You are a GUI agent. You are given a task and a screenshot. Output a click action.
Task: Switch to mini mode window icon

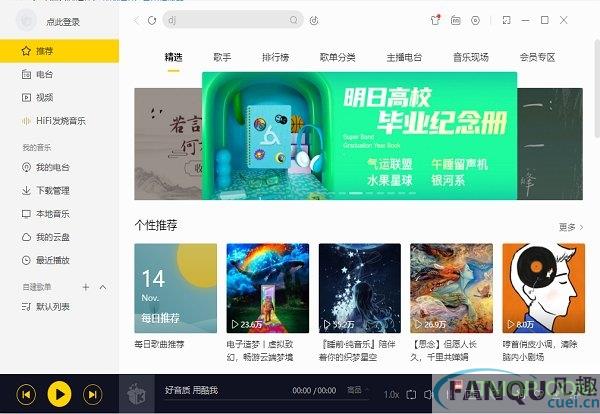506,20
